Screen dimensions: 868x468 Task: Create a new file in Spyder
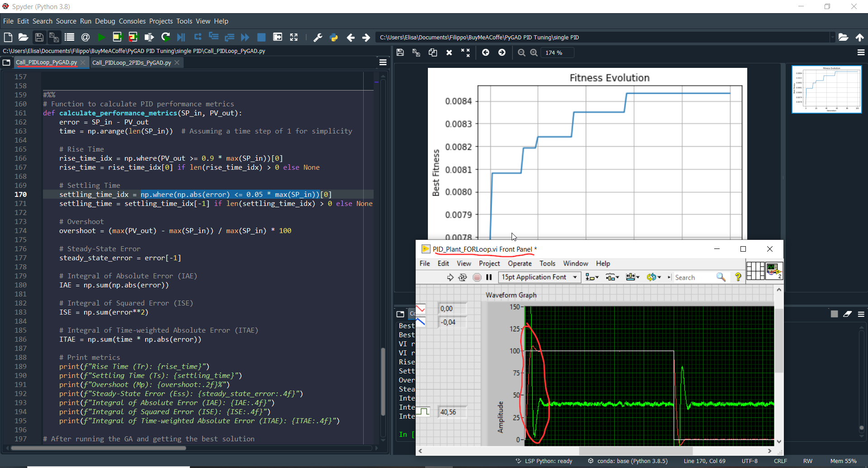point(8,37)
